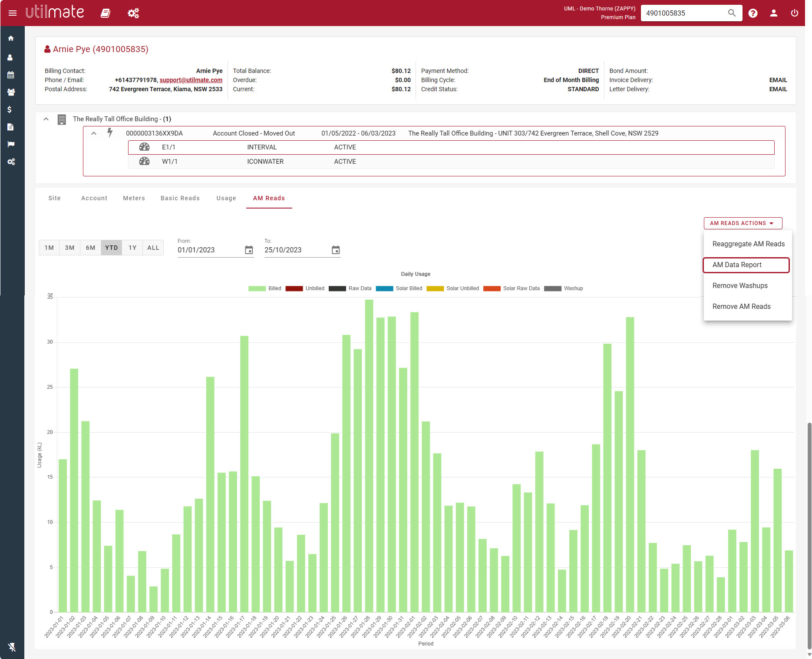This screenshot has height=659, width=812.
Task: Toggle the Unbilled legend swatch
Action: point(294,288)
